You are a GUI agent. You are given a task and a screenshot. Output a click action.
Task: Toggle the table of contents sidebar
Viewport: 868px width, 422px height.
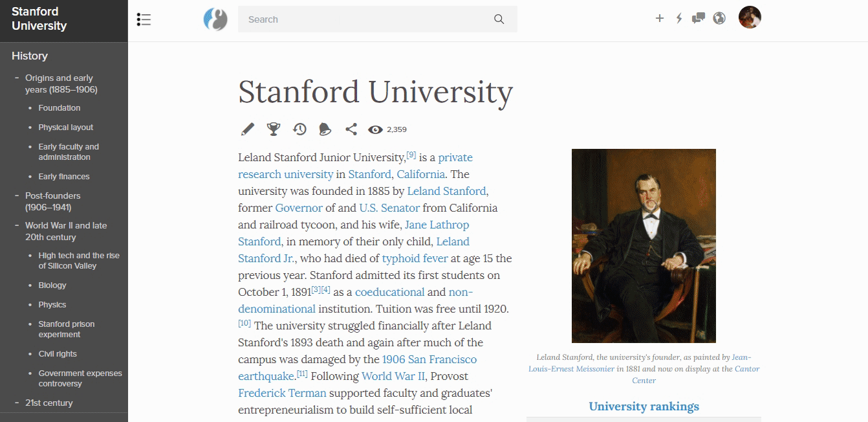pyautogui.click(x=144, y=19)
